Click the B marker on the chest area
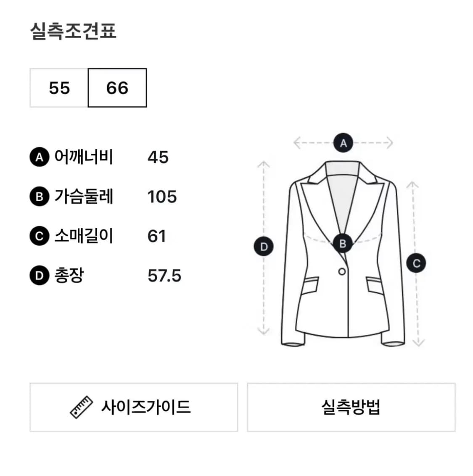Viewport: 473px width, 476px height. pos(343,243)
